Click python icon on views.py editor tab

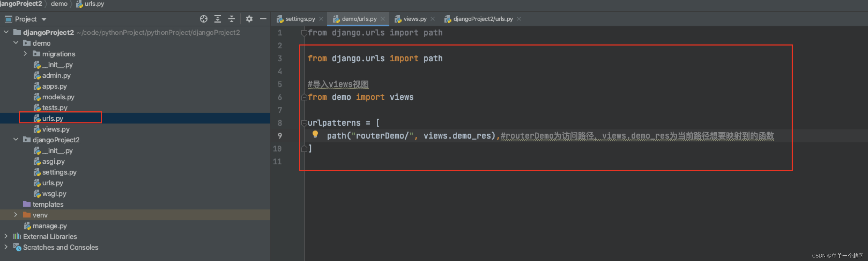[x=398, y=19]
